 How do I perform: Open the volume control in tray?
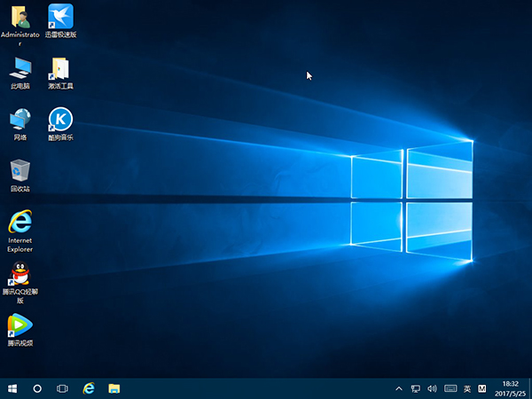click(432, 388)
